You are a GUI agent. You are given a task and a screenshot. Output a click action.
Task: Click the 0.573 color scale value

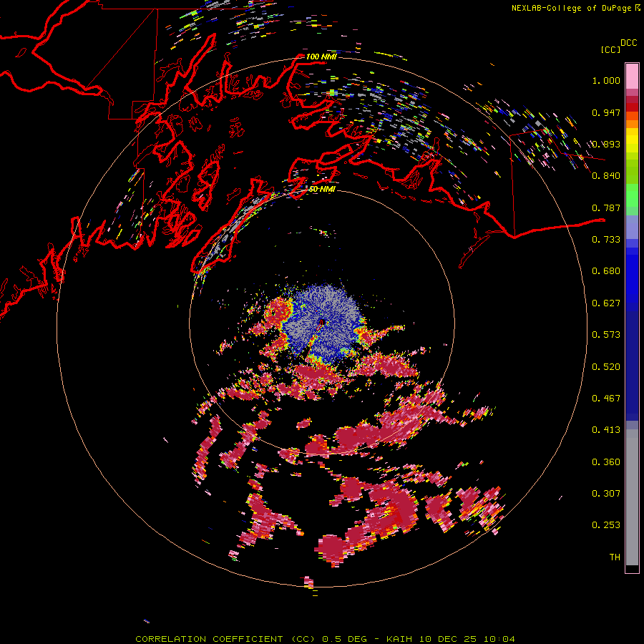pyautogui.click(x=606, y=335)
